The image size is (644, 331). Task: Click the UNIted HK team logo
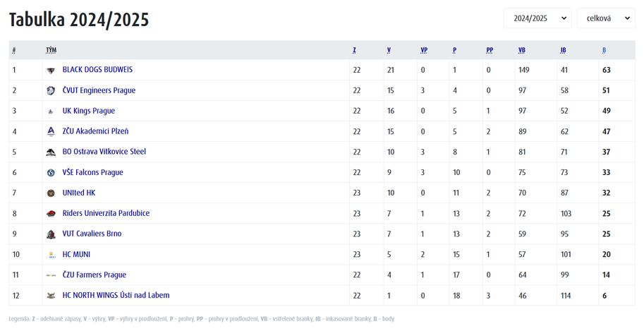(x=51, y=193)
